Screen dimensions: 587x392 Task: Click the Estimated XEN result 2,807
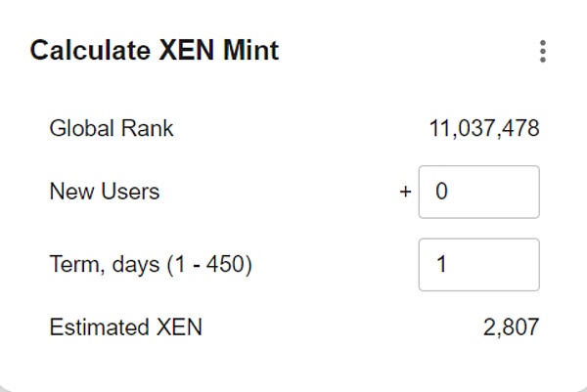[x=511, y=327]
